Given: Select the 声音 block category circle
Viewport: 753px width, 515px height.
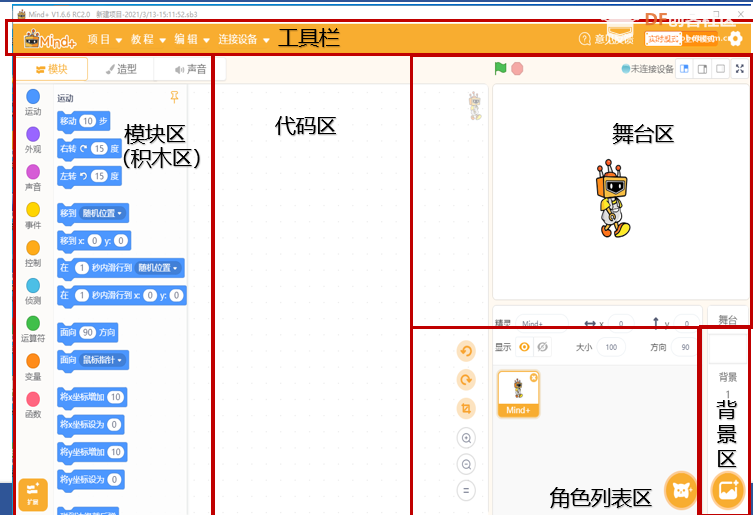Looking at the screenshot, I should coord(33,172).
